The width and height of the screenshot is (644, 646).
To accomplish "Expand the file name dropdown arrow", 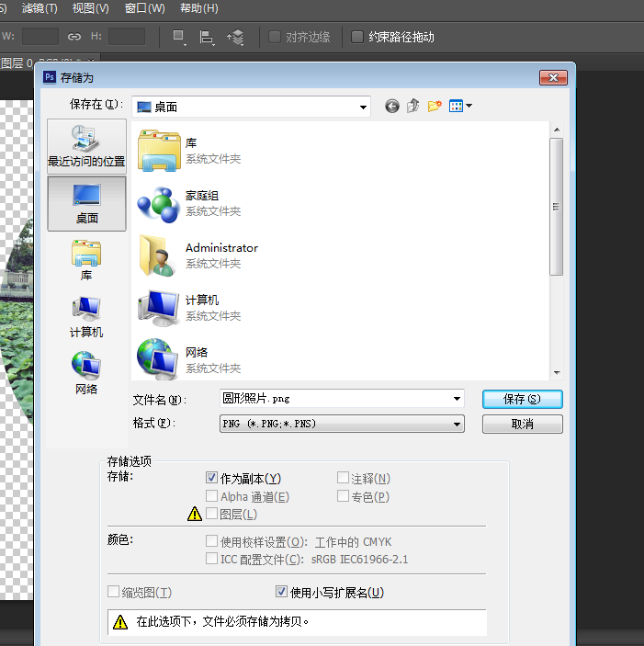I will tap(457, 399).
